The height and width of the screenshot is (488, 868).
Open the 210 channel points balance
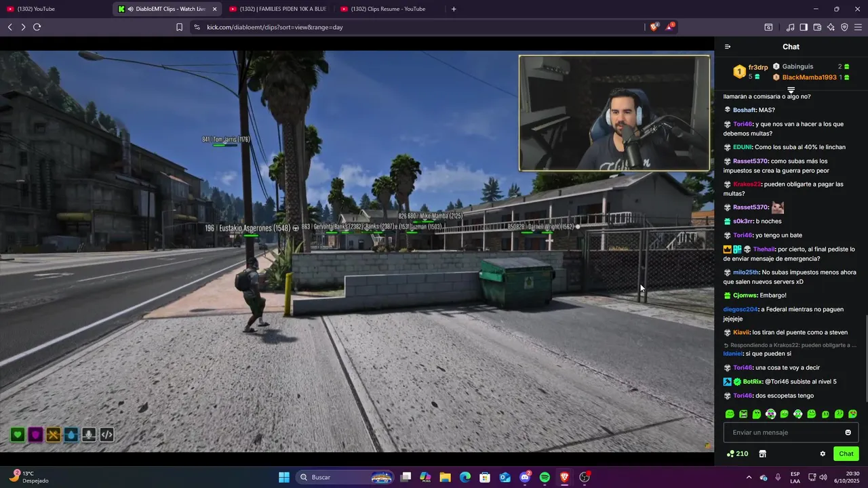738,454
